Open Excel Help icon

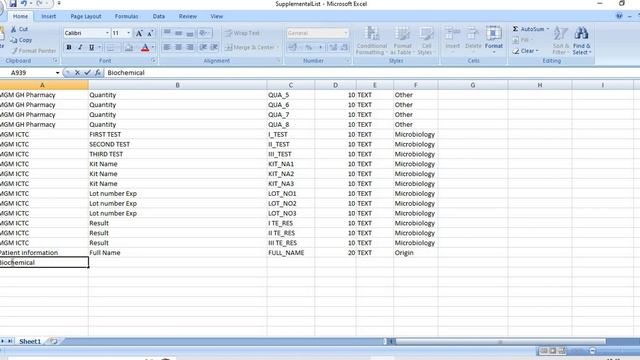[619, 16]
